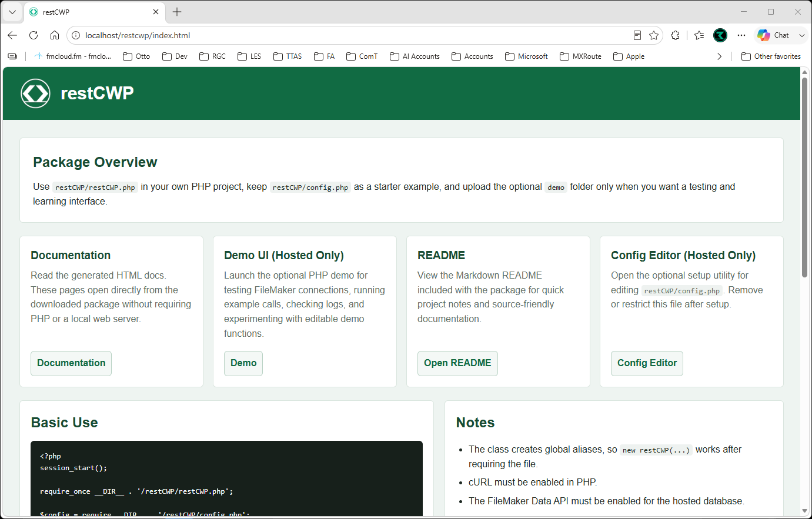Select the restCWP browser tab

click(94, 12)
